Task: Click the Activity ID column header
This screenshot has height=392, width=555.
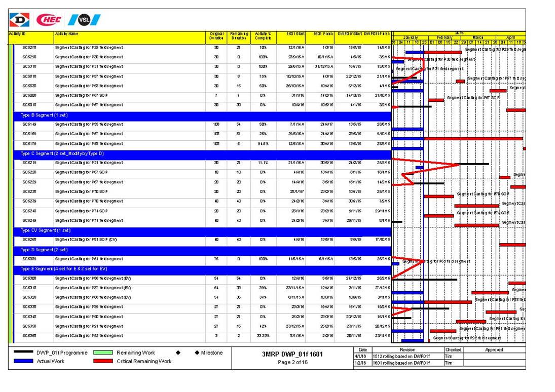Action: pos(18,33)
